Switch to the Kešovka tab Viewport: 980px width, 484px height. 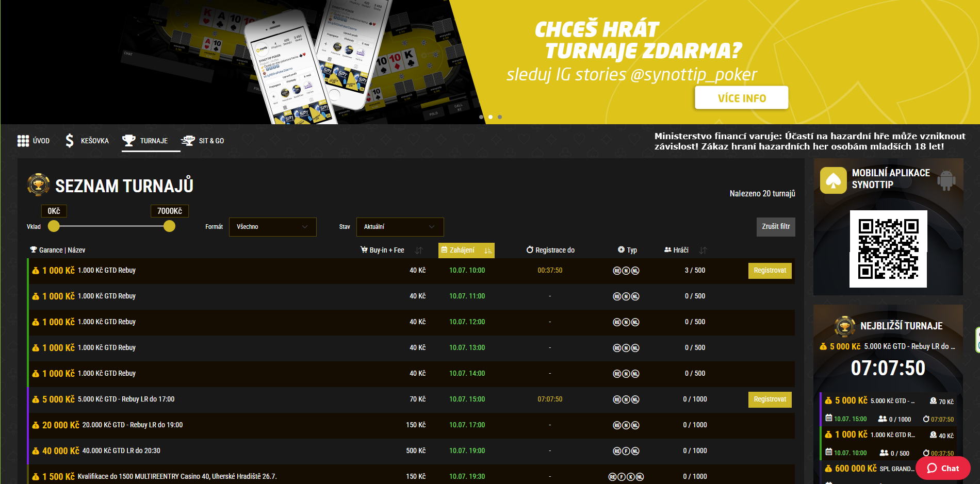tap(87, 141)
